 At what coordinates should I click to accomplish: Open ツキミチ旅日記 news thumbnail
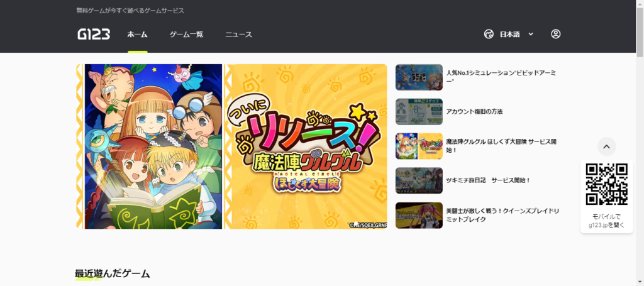[x=419, y=180]
